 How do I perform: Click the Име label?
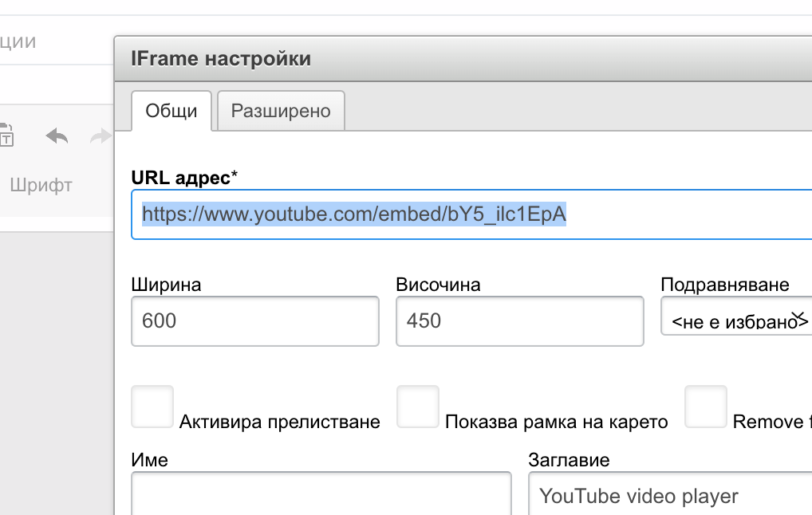(150, 460)
